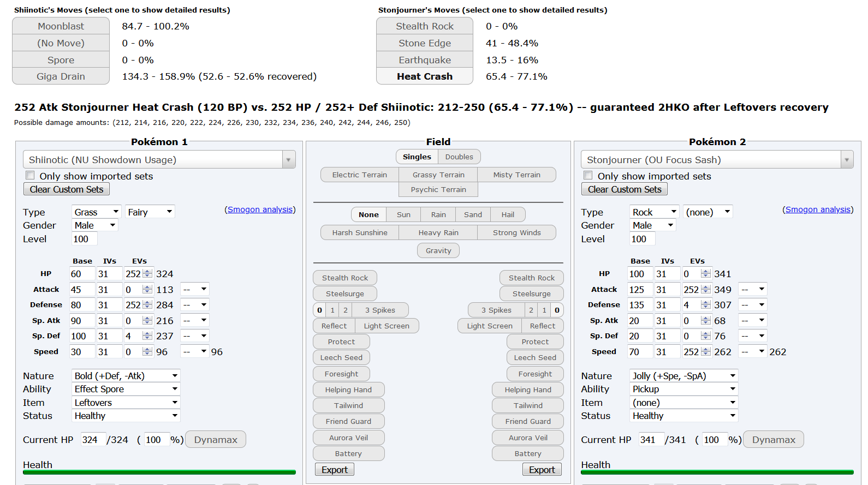
Task: Select Misty Terrain option
Action: [516, 175]
